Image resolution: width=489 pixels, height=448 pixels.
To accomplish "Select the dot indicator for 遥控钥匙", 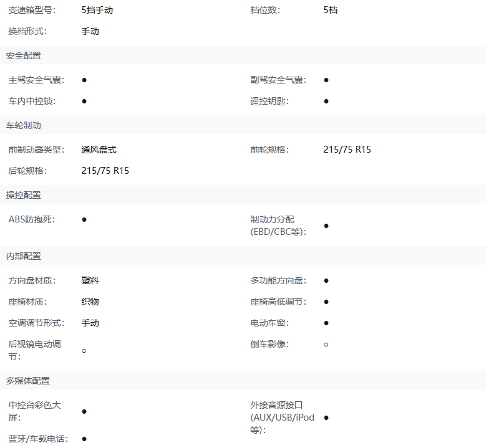I will 326,101.
